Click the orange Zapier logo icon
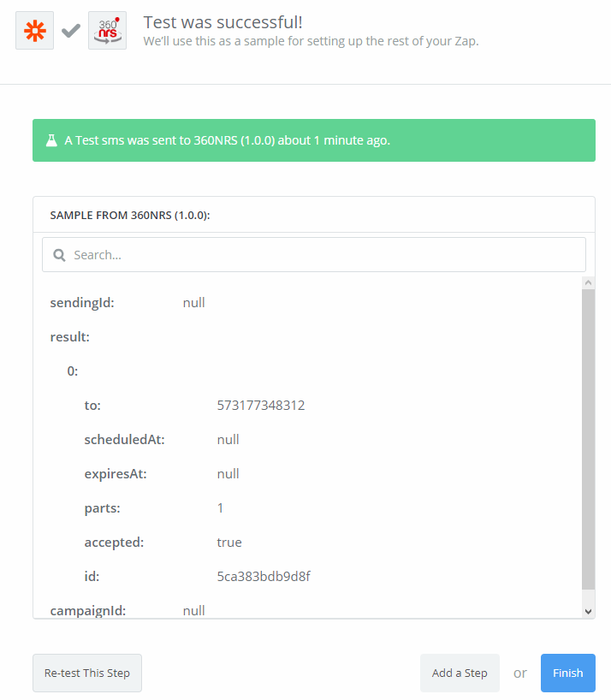This screenshot has height=700, width=611. coord(34,31)
